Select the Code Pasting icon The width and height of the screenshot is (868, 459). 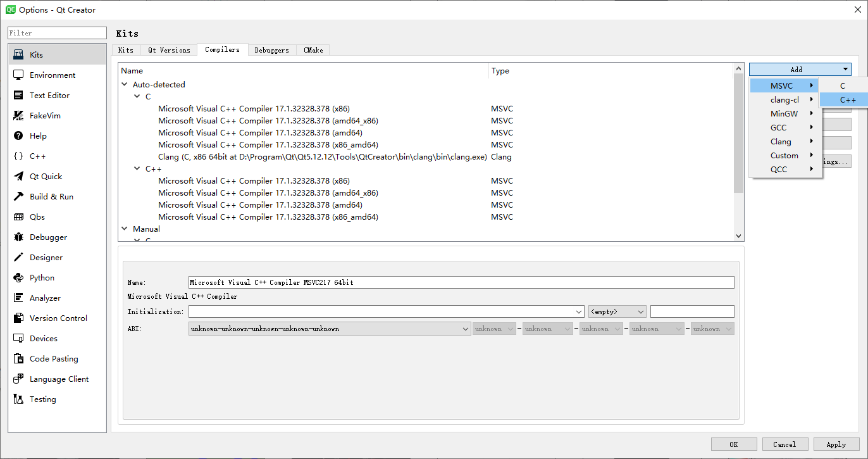(18, 358)
